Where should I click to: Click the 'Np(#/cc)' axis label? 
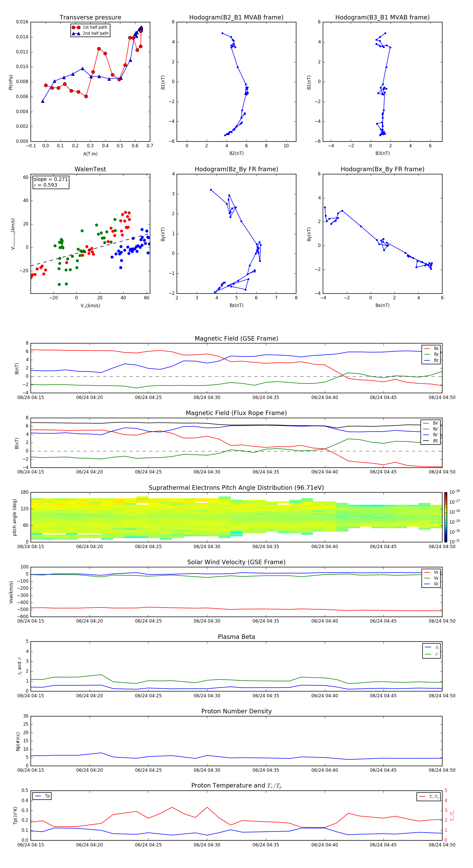18,741
